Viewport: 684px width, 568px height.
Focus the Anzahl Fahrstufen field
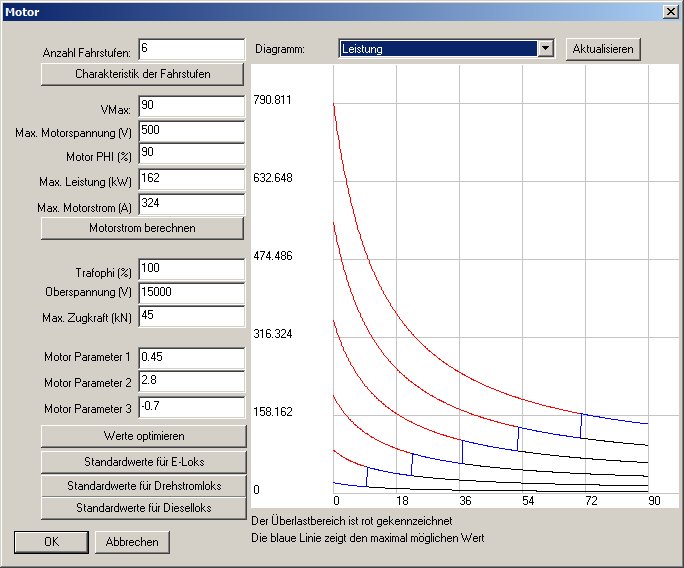192,49
